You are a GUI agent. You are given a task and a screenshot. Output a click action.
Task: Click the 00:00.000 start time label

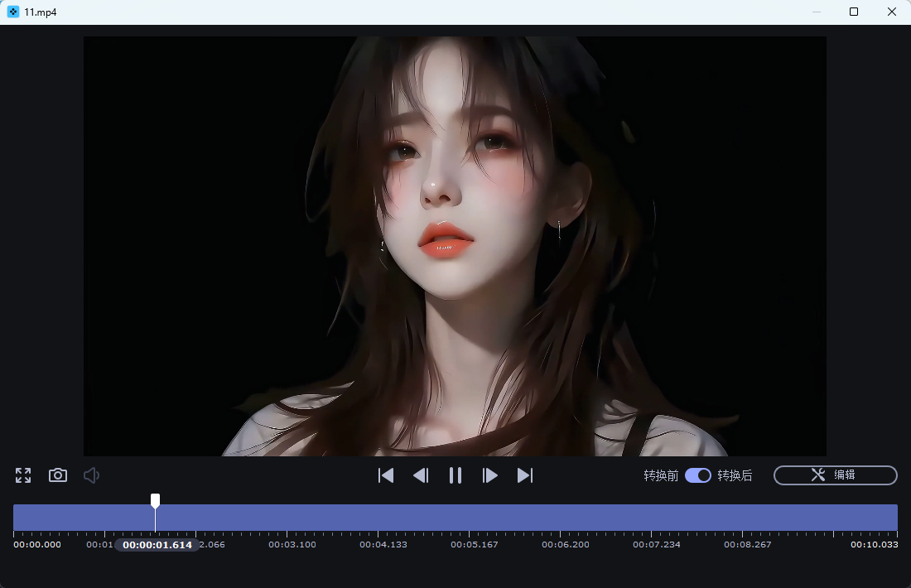pyautogui.click(x=37, y=544)
